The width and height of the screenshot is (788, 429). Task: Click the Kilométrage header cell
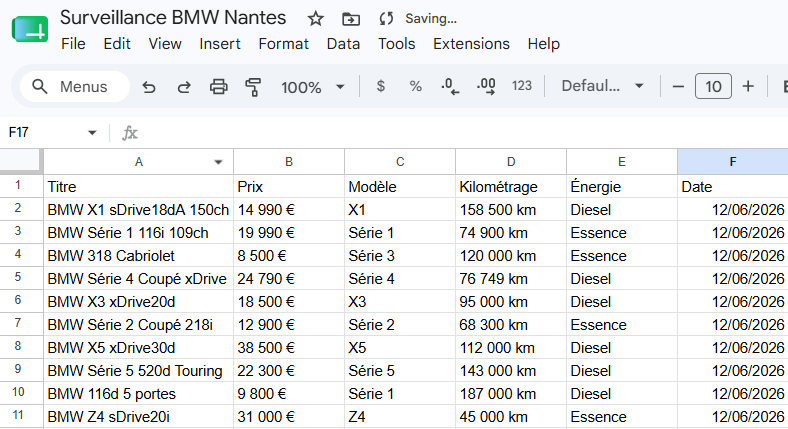[511, 186]
